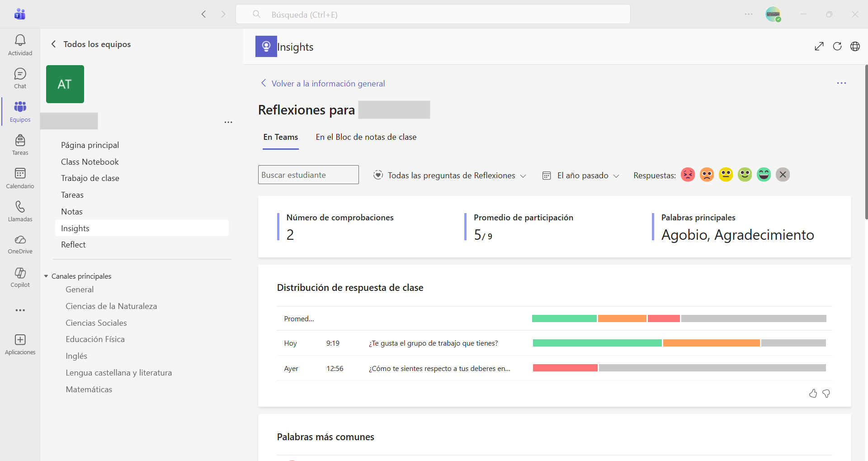The width and height of the screenshot is (868, 461).
Task: Go back with the history back arrow
Action: tap(203, 14)
